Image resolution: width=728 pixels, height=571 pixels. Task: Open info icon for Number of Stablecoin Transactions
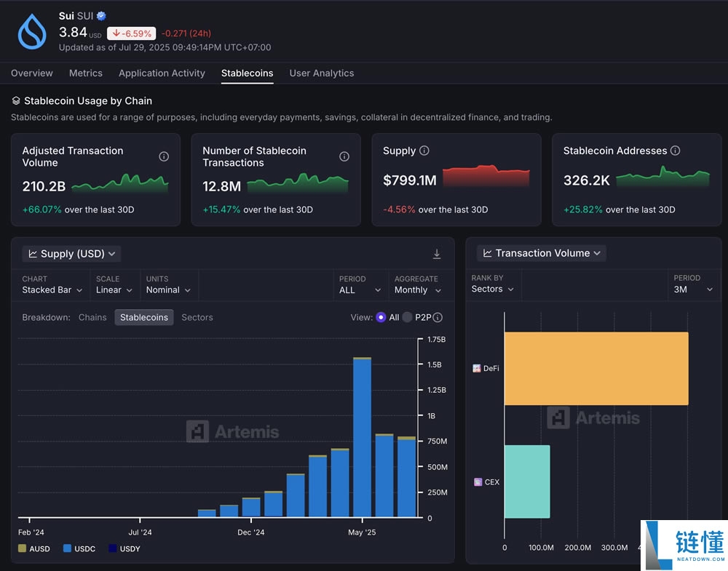click(344, 156)
